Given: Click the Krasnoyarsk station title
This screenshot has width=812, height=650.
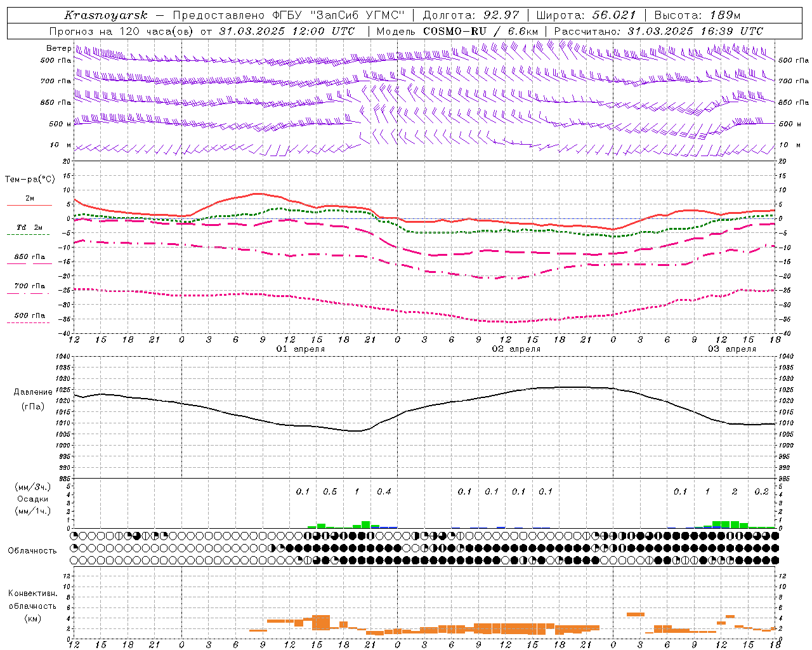Looking at the screenshot, I should [x=105, y=15].
